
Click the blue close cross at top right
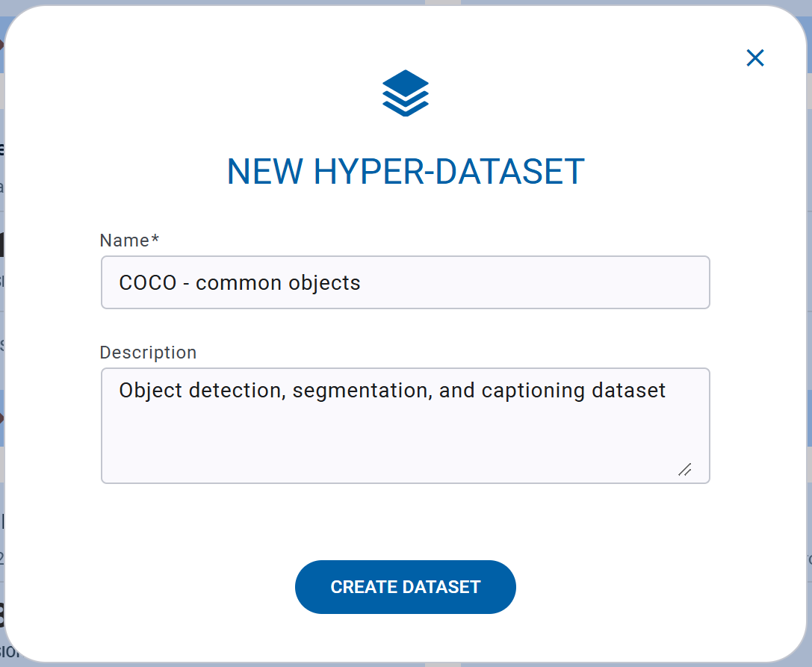pyautogui.click(x=755, y=58)
